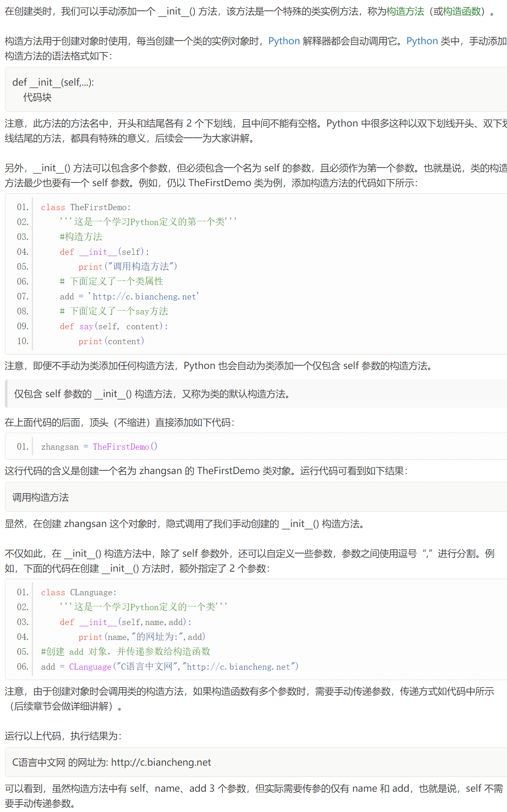
Task: Open the green 构造方法 link in first paragraph
Action: [405, 11]
